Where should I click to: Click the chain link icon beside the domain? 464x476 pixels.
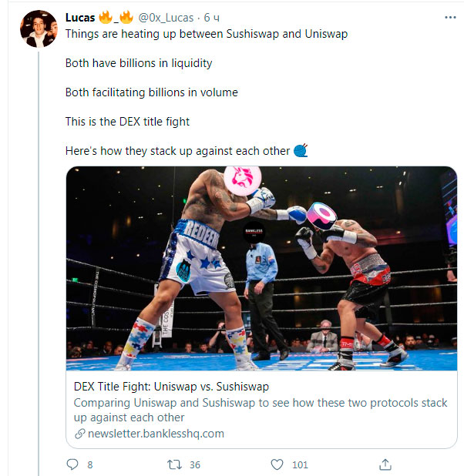[79, 434]
